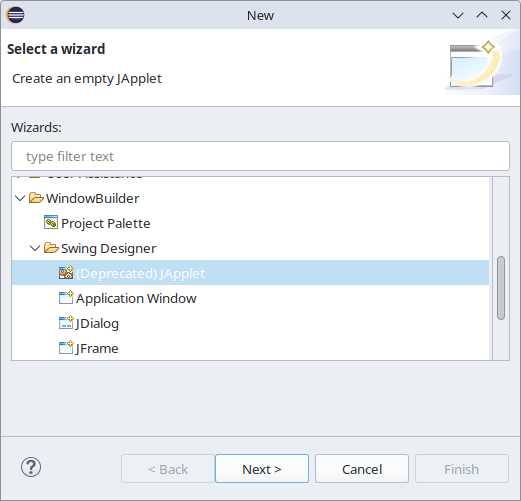Select the WindowBuilder category label
This screenshot has height=501, width=521.
pyautogui.click(x=93, y=198)
